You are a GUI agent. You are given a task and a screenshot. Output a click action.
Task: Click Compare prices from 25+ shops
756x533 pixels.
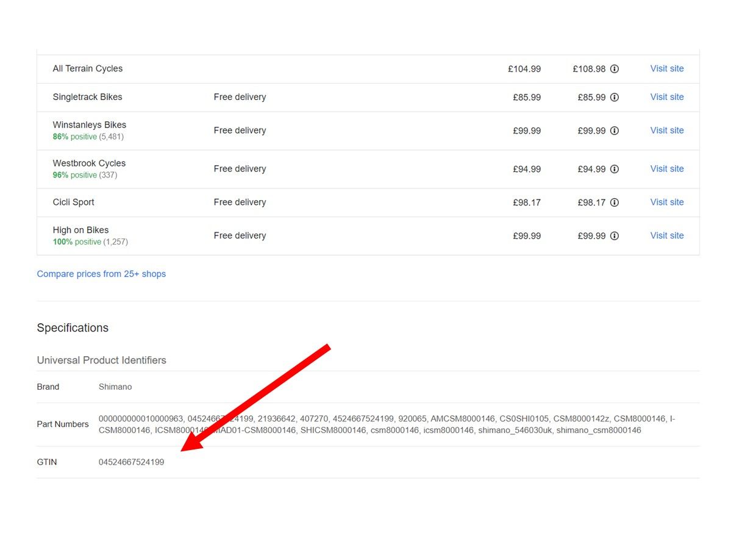click(x=101, y=274)
